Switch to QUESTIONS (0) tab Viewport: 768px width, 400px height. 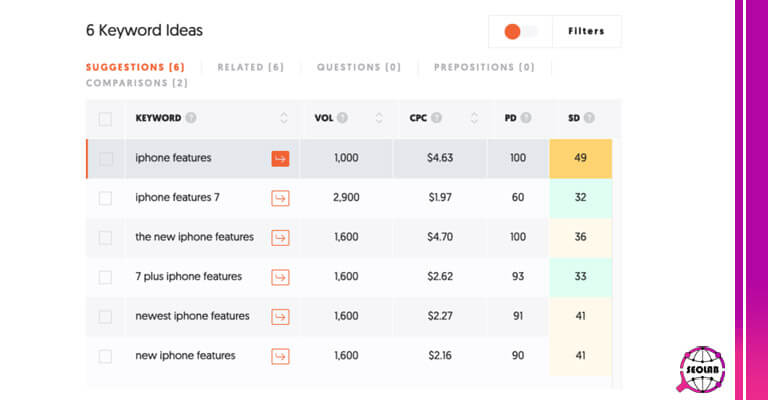tap(359, 67)
